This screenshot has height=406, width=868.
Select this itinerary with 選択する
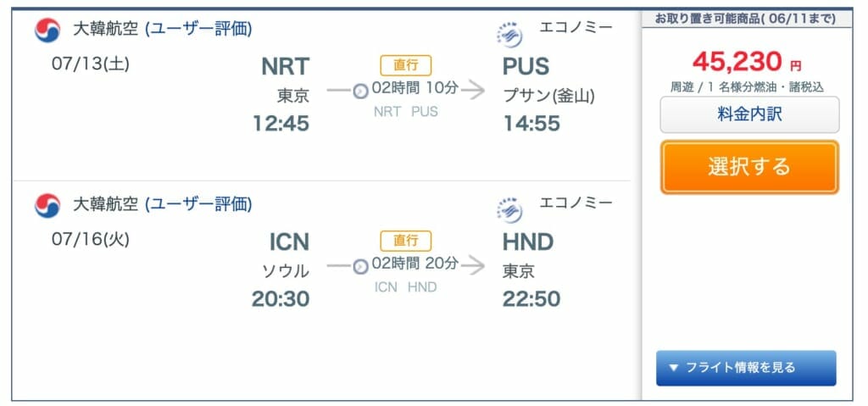749,167
